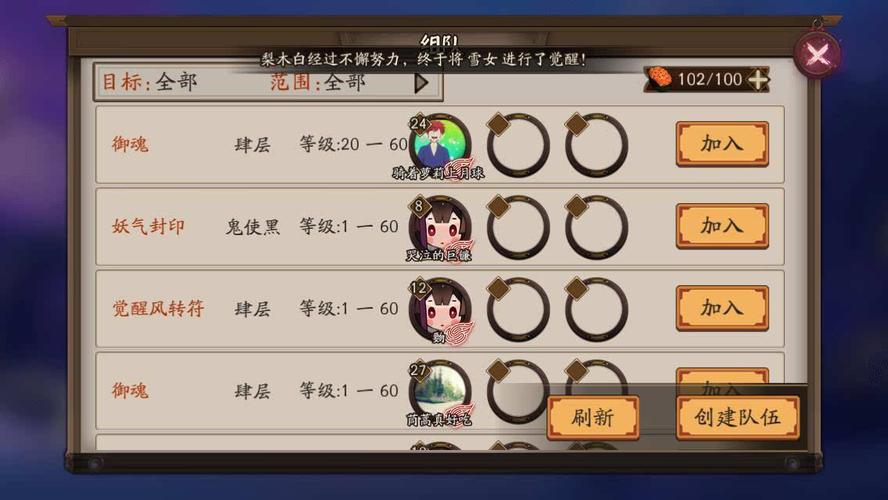The height and width of the screenshot is (500, 888).
Task: Expand the 目标/范围 filter arrow
Action: coord(421,83)
